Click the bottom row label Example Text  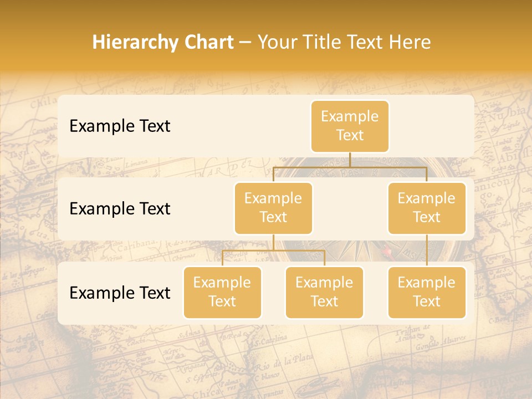pos(120,293)
